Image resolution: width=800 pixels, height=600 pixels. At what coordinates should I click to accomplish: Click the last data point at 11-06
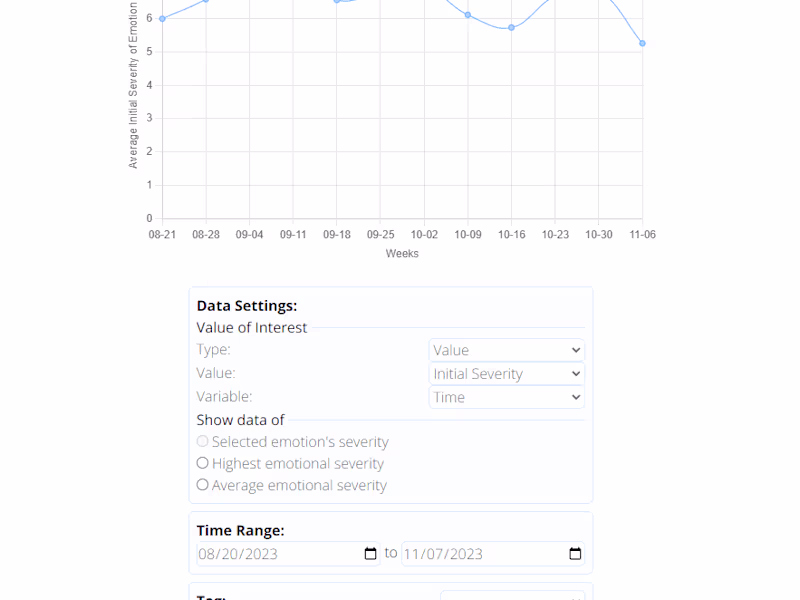click(642, 43)
